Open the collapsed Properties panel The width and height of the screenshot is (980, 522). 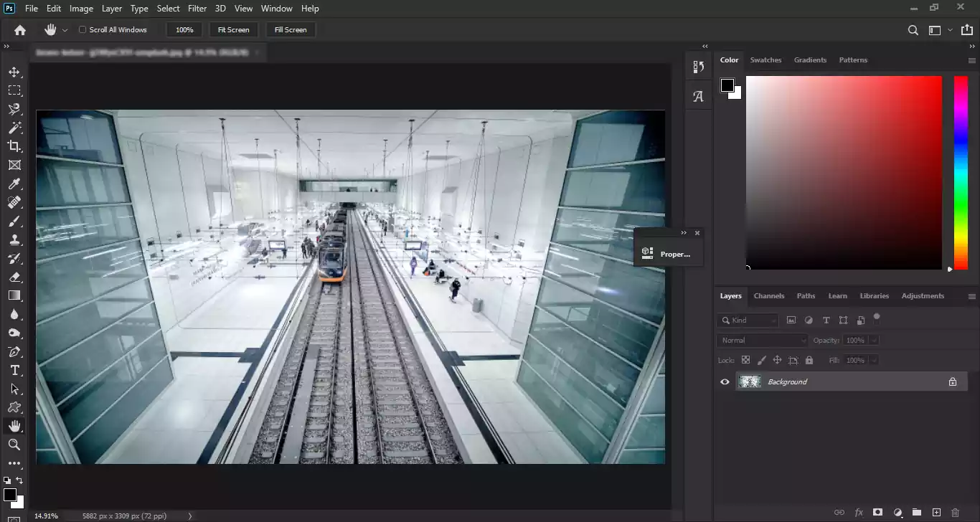click(x=668, y=254)
